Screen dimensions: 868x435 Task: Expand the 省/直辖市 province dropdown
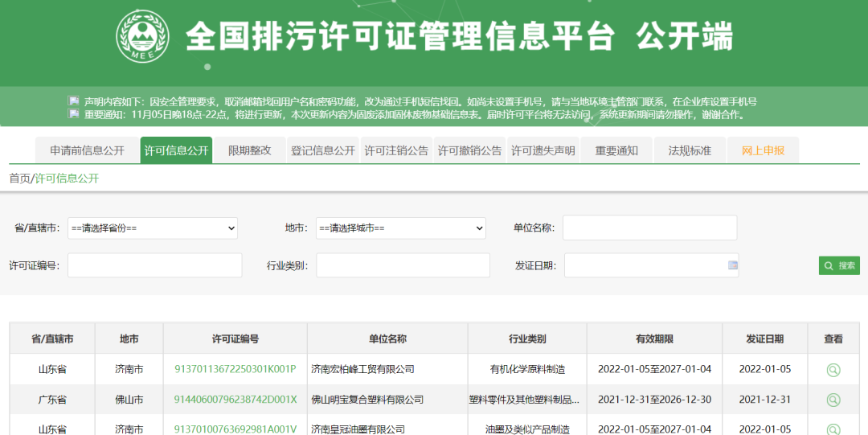153,228
